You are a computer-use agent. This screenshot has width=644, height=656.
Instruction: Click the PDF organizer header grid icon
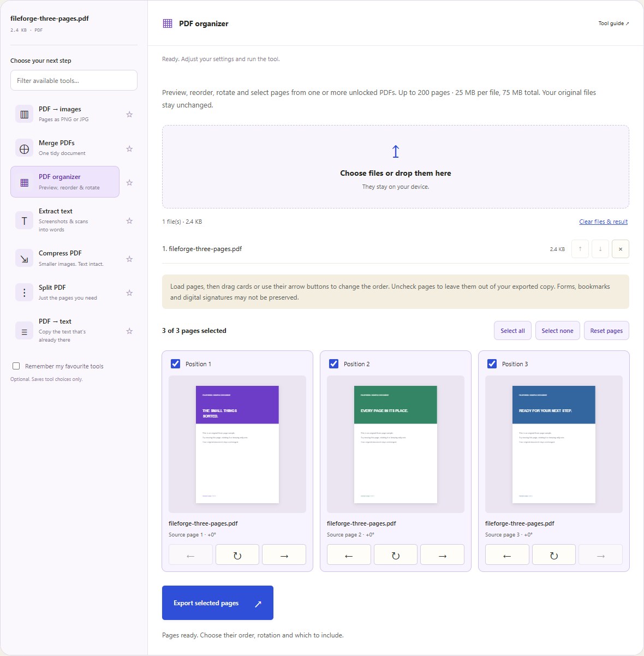pos(168,23)
